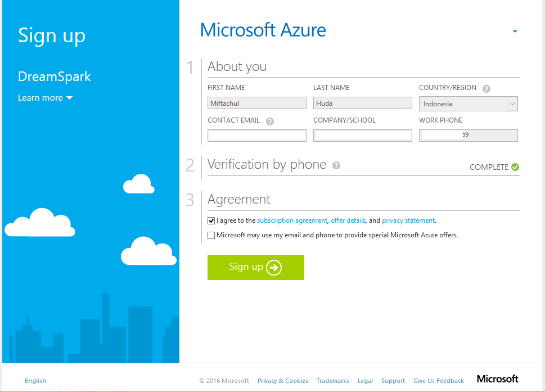The image size is (545, 392).
Task: Open the offer details link
Action: (348, 220)
